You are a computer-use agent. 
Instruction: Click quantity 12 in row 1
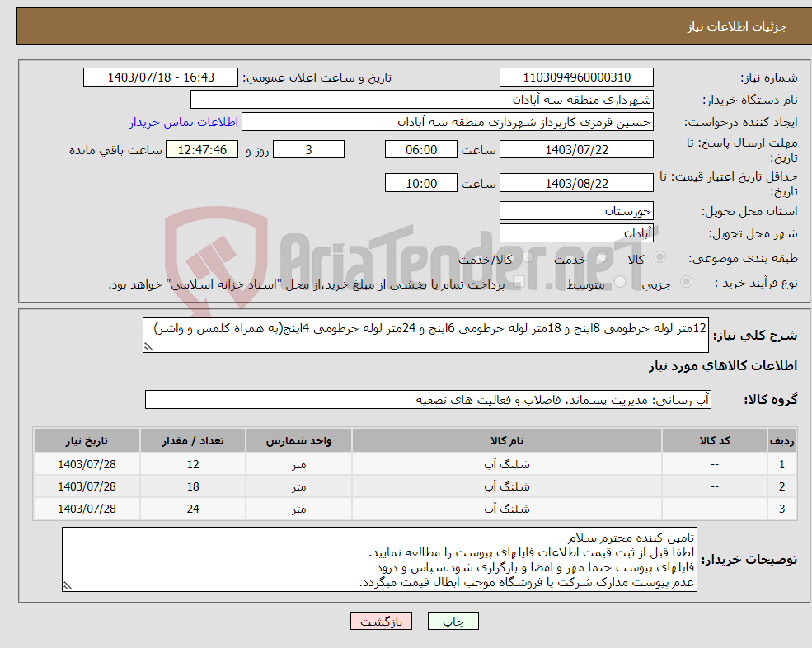pyautogui.click(x=193, y=464)
